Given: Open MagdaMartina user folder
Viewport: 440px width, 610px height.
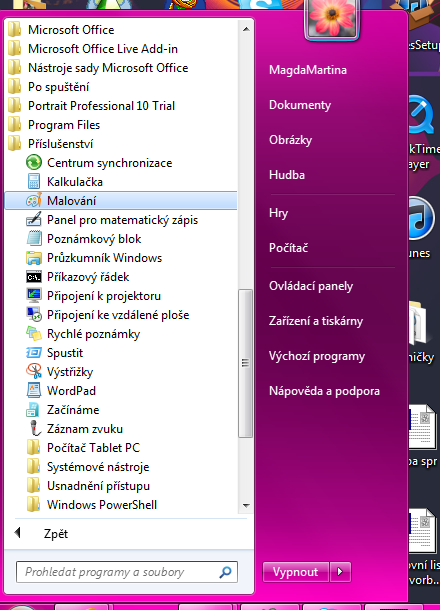Looking at the screenshot, I should point(308,70).
